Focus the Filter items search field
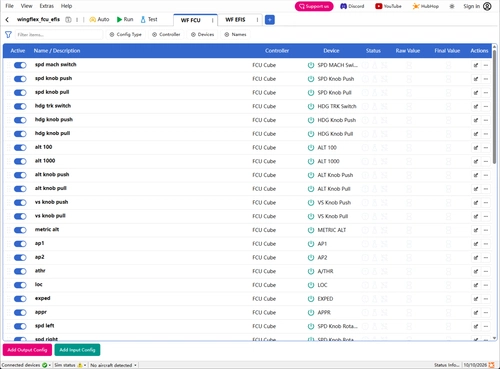The width and height of the screenshot is (500, 369). 59,34
